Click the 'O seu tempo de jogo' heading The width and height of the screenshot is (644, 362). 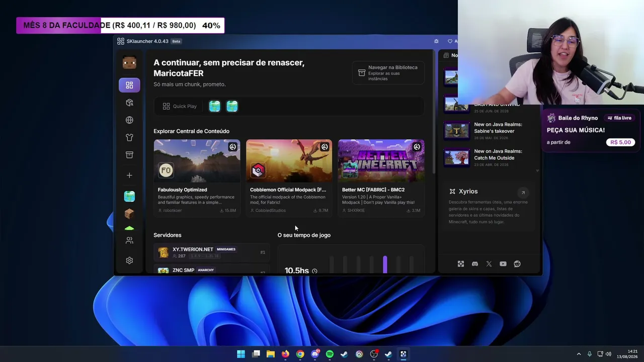(x=304, y=235)
